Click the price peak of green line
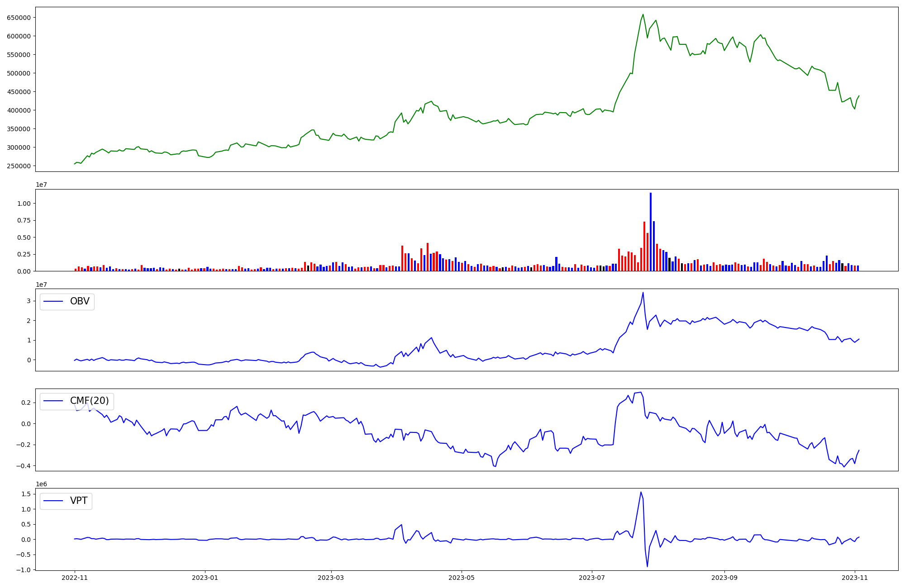Viewport: 905px width, 588px height. coord(643,14)
